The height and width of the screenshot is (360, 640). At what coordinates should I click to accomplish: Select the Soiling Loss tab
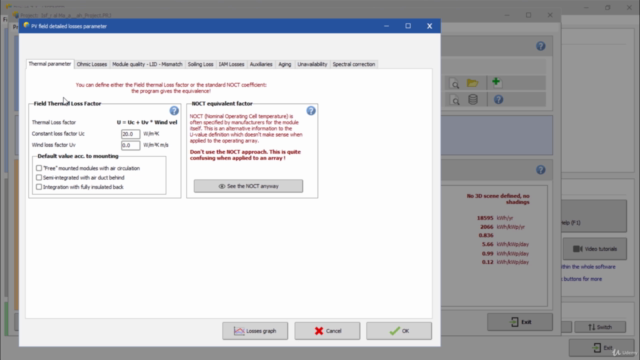(x=200, y=64)
